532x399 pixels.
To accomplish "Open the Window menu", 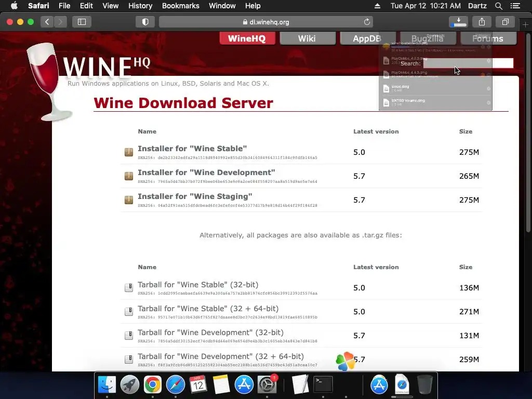I will point(222,6).
